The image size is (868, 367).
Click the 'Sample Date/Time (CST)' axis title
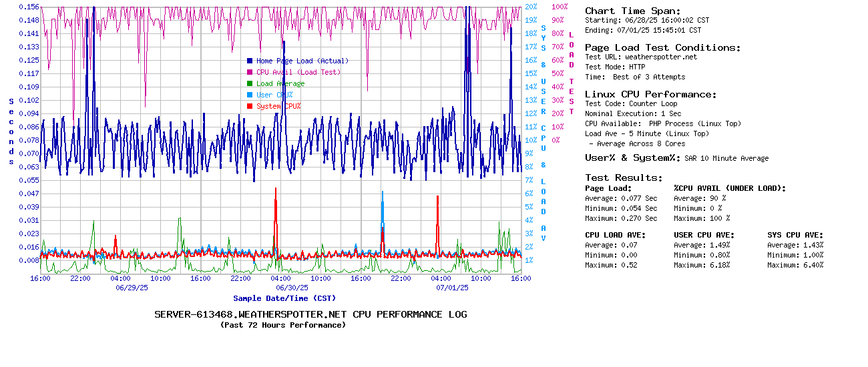284,298
